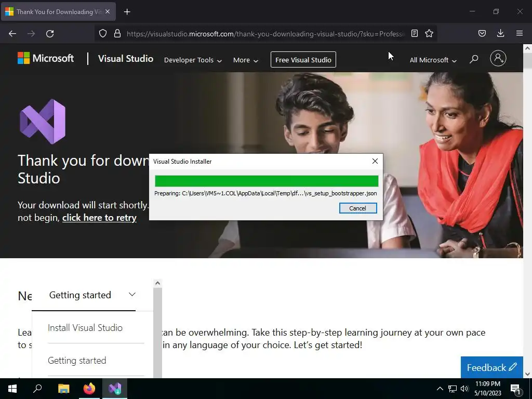This screenshot has width=532, height=399.
Task: Click the Firefox forward arrow
Action: [31, 34]
